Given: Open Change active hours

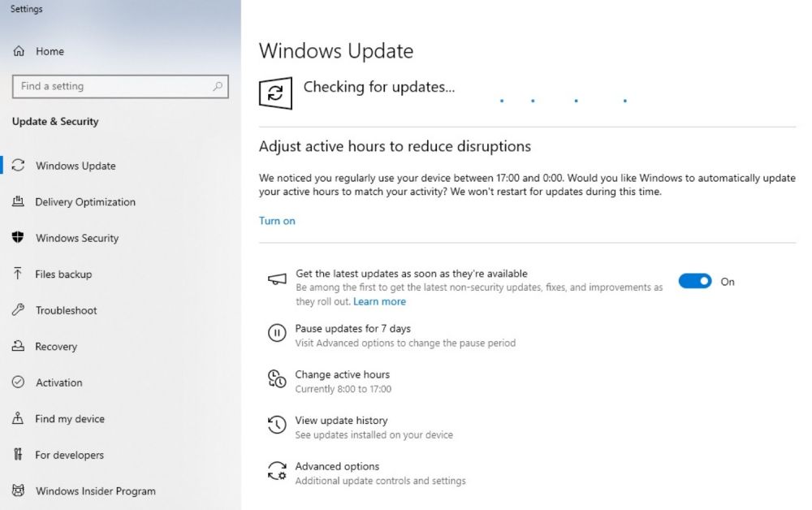Looking at the screenshot, I should coord(343,374).
